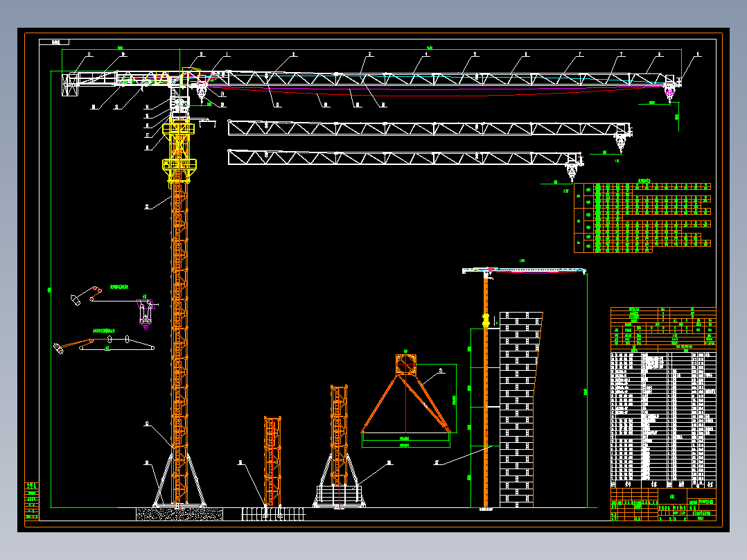Click the title block at bottom right
The image size is (747, 560).
(663, 505)
